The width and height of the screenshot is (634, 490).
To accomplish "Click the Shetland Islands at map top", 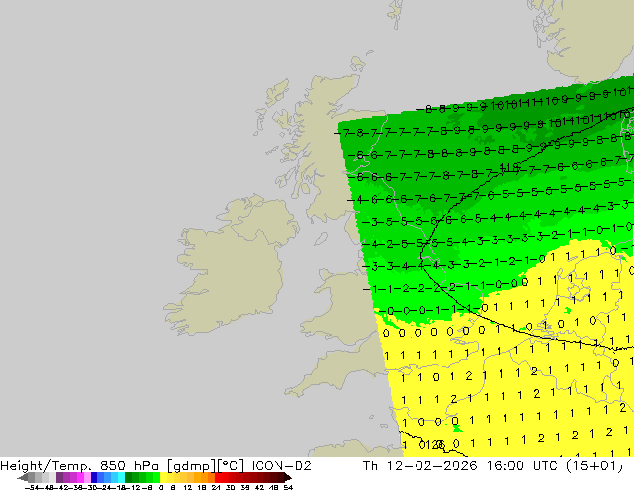I will coord(396,12).
